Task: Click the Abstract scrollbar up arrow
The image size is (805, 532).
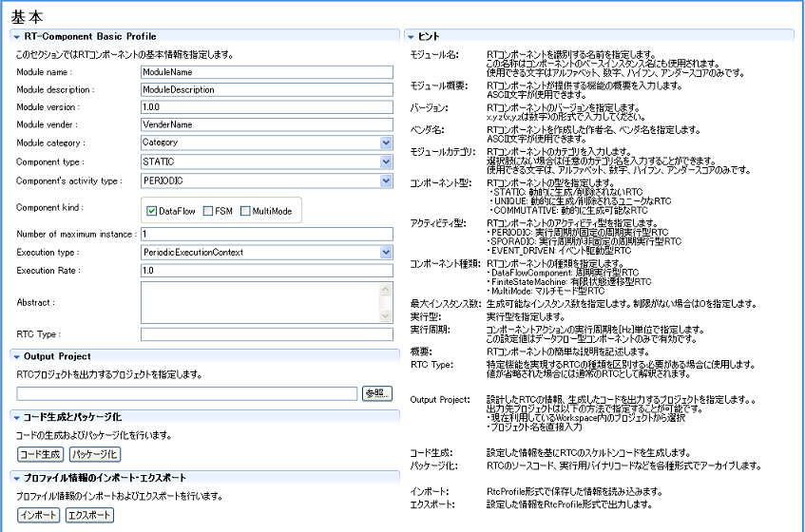Action: coord(386,290)
